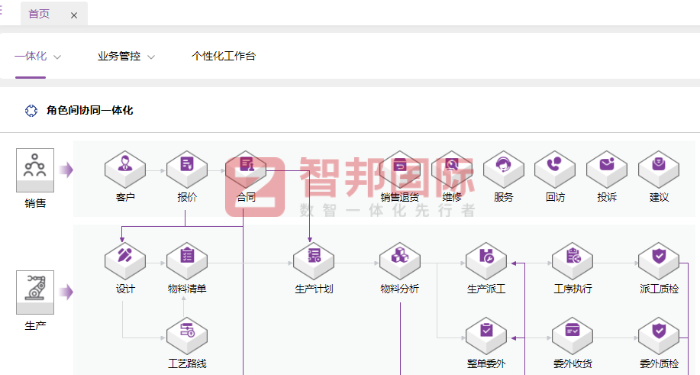Open the 生产计划 production plan icon
This screenshot has width=700, height=375.
(x=313, y=261)
